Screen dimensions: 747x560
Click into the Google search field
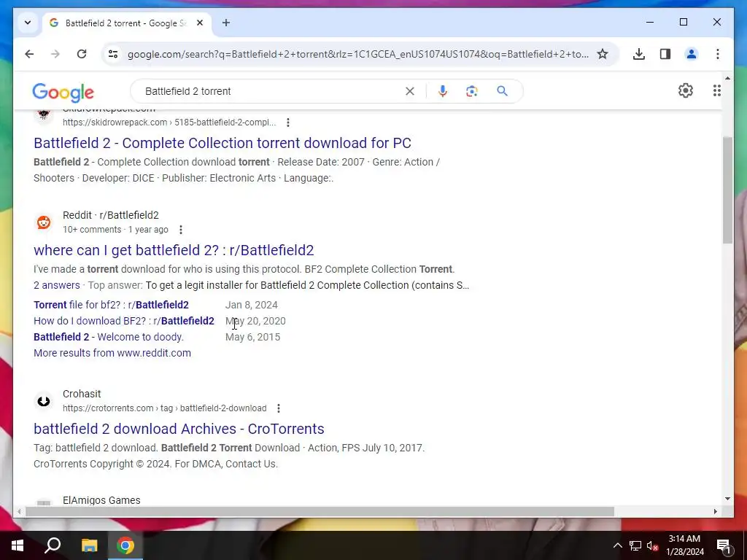click(x=271, y=91)
